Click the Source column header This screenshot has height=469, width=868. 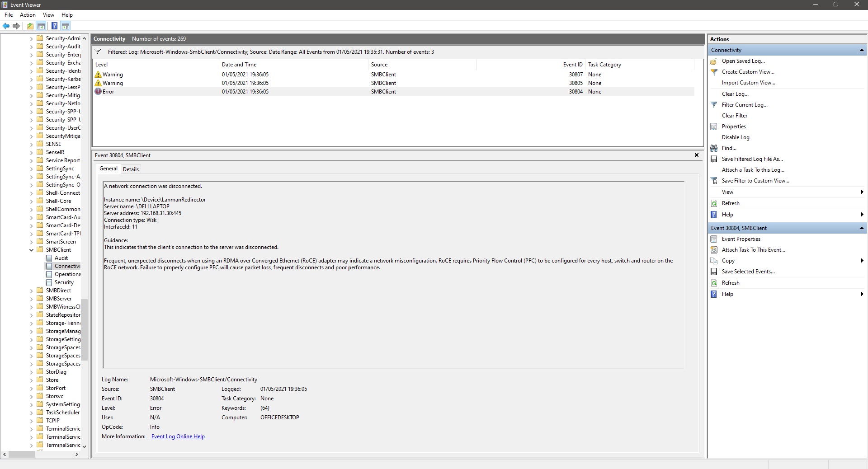(422, 65)
